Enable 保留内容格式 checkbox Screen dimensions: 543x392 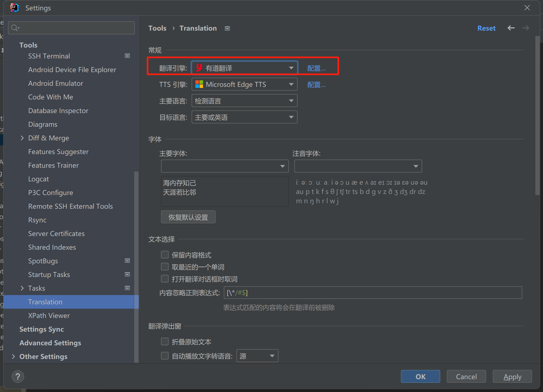(x=165, y=255)
